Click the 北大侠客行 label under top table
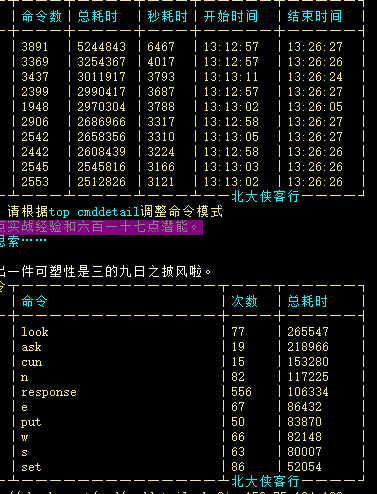Viewport: 377px width, 494px height. [x=265, y=196]
